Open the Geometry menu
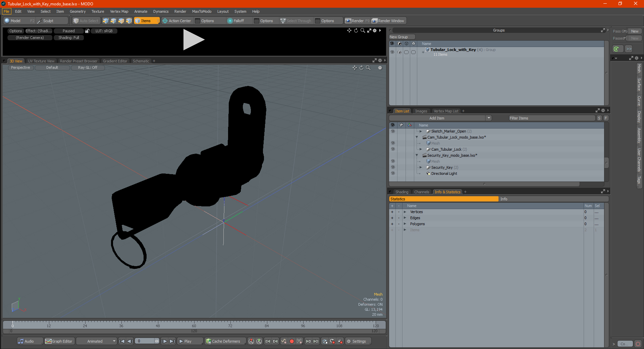Screen dimensions: 644x349 point(77,11)
